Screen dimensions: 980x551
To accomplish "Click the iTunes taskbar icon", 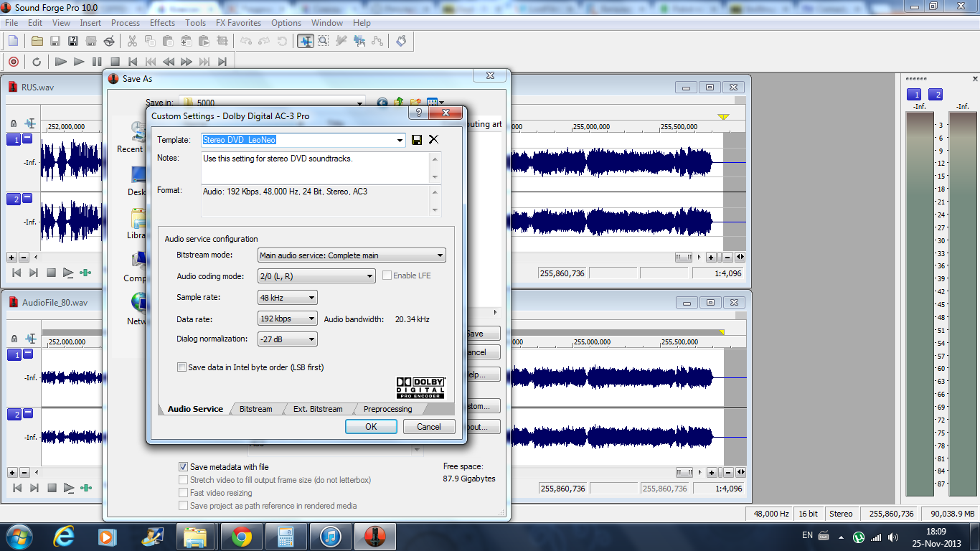I will [330, 537].
